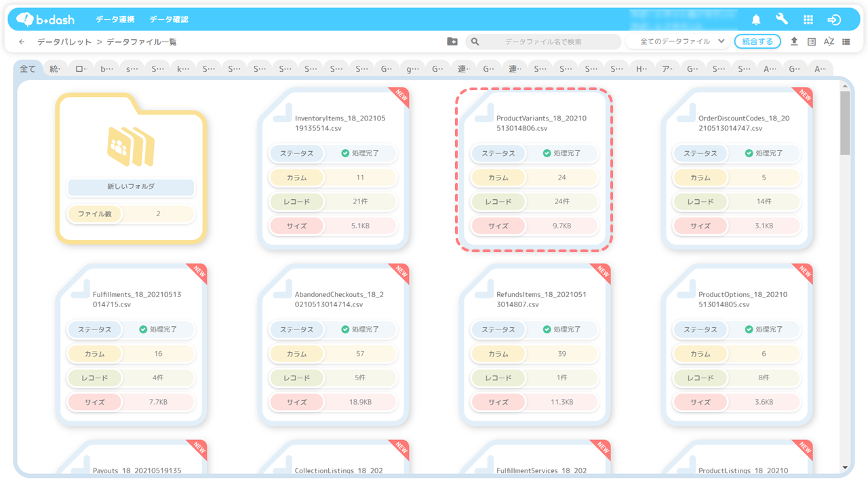Screen dimensions: 868x488
Task: Click InventoryItems size value 5.1KB
Action: [360, 226]
